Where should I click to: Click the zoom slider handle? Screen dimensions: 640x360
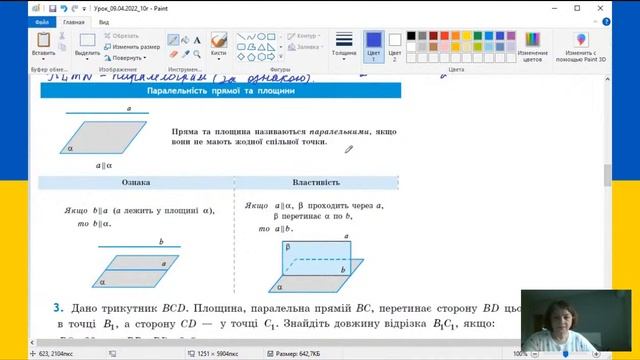pyautogui.click(x=565, y=354)
